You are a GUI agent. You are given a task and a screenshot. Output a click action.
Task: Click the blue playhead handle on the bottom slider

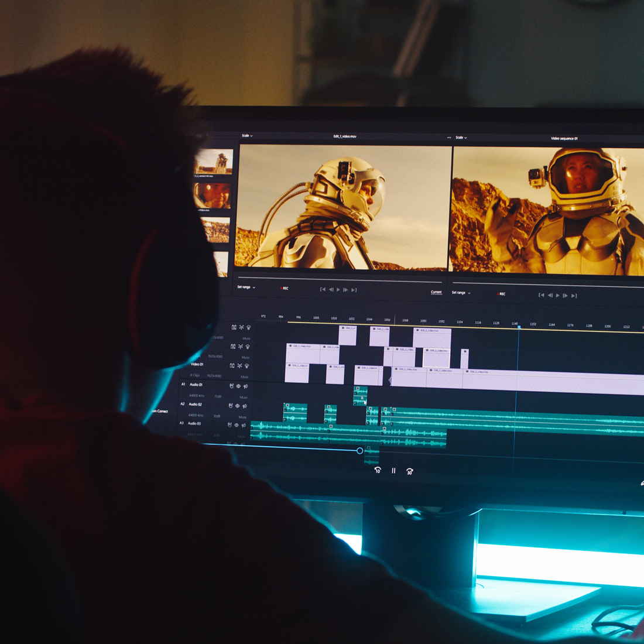[359, 450]
